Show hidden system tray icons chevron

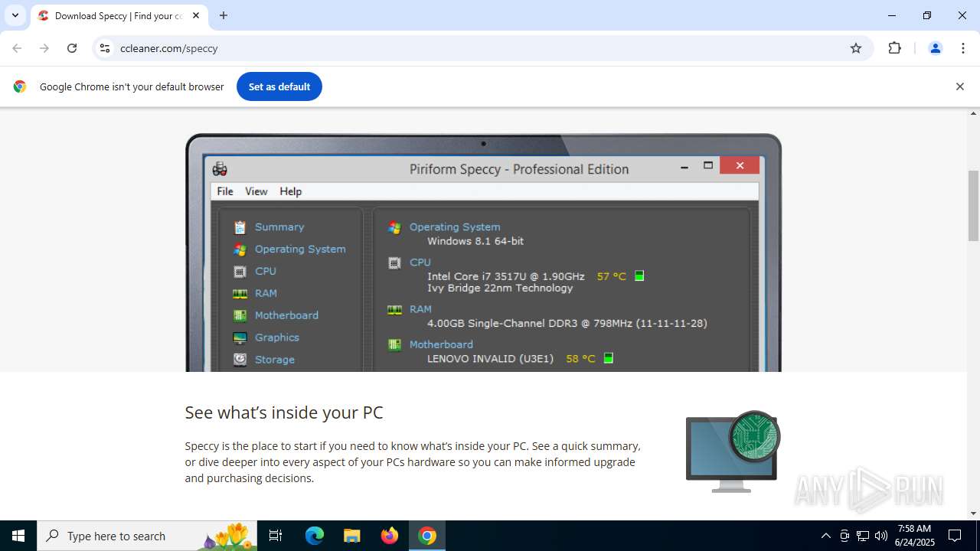[x=825, y=536]
